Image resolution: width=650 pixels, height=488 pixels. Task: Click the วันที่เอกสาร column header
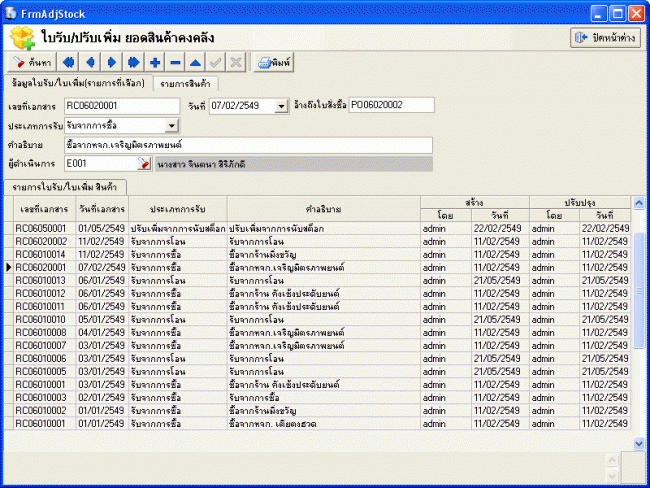[102, 209]
